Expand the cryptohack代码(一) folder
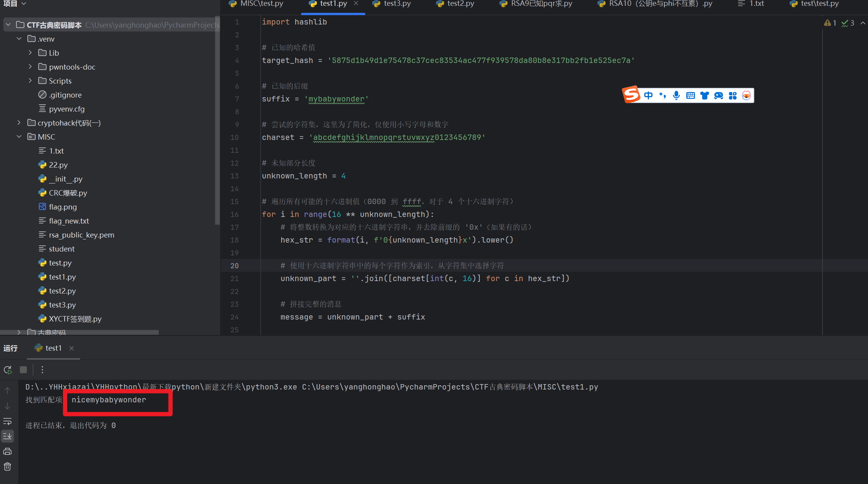The image size is (868, 484). [19, 123]
